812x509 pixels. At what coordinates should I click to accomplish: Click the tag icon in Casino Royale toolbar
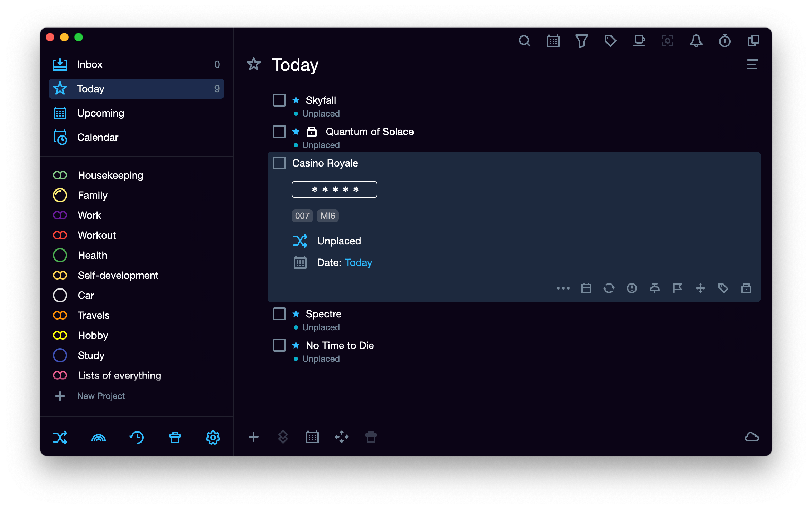[x=723, y=288]
